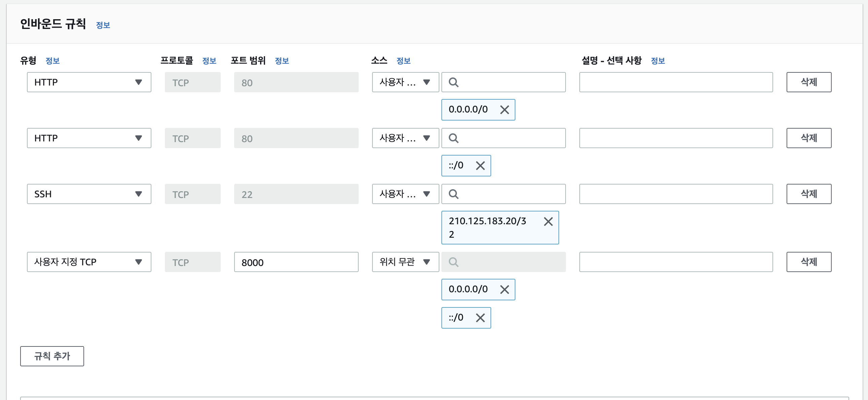Remove the ::/0 tag from second HTTP rule
The image size is (868, 400).
(x=480, y=166)
